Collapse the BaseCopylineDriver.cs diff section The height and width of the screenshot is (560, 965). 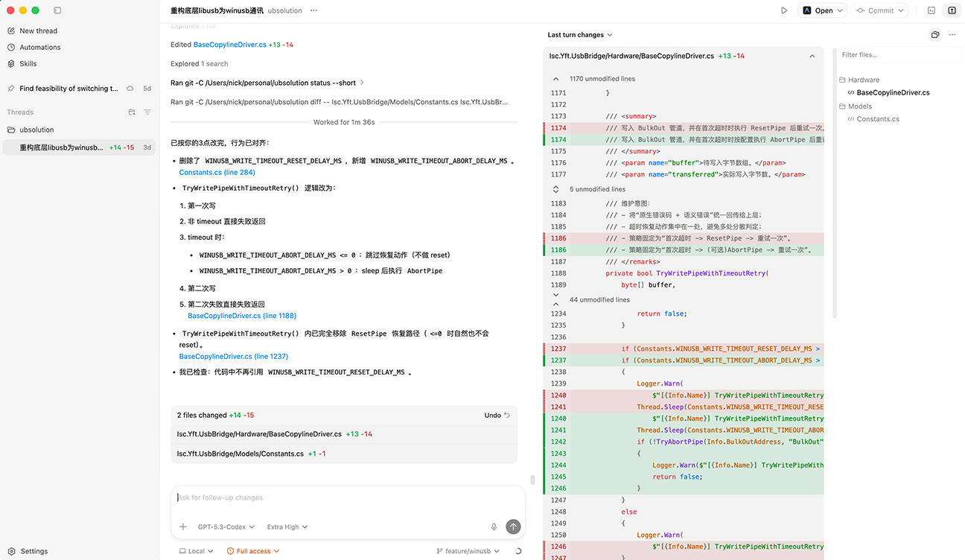(812, 56)
